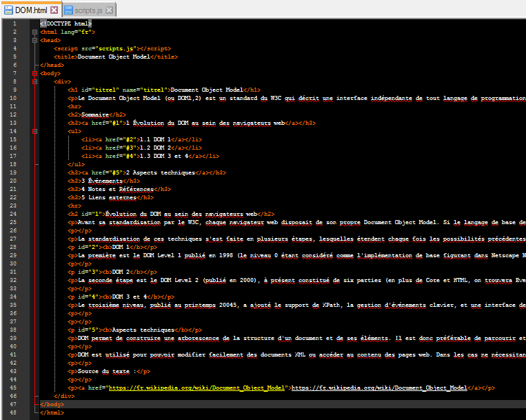Close the scripts.js tab
526x420 pixels.
tap(109, 10)
